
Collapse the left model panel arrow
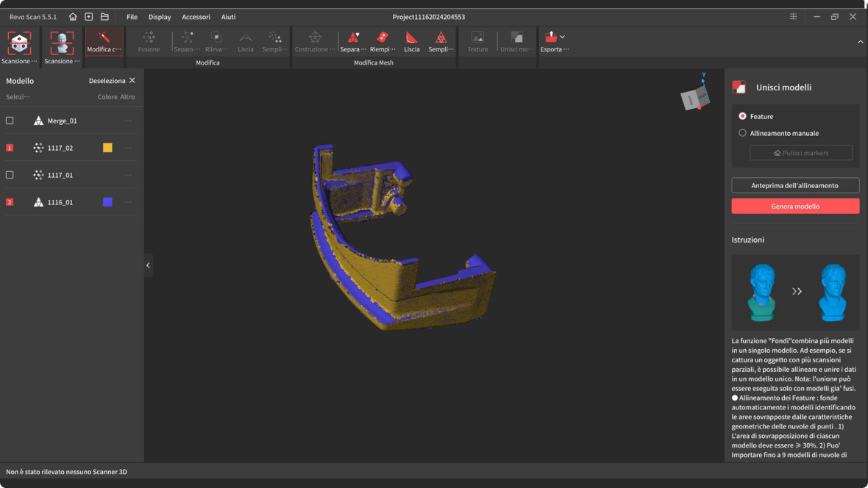(148, 265)
